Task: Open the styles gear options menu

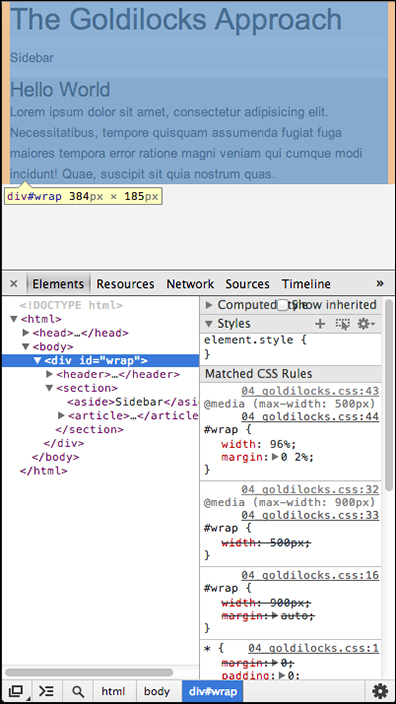Action: (366, 324)
